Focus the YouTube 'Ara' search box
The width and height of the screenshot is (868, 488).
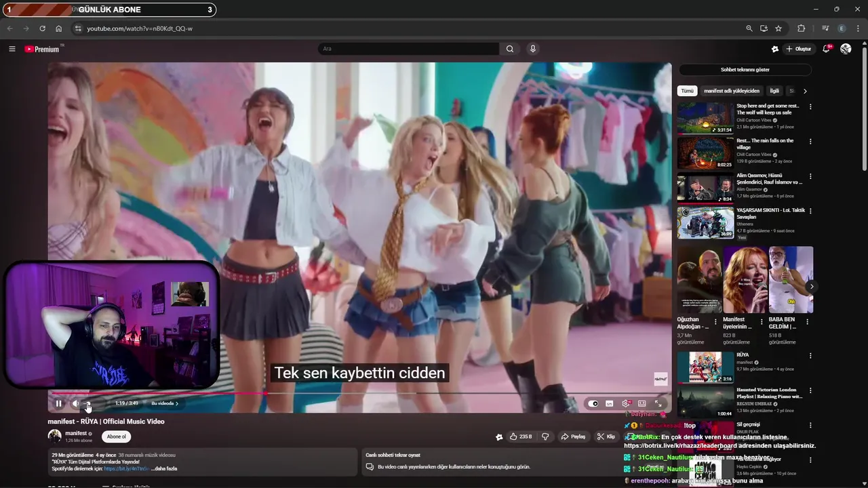tap(409, 49)
